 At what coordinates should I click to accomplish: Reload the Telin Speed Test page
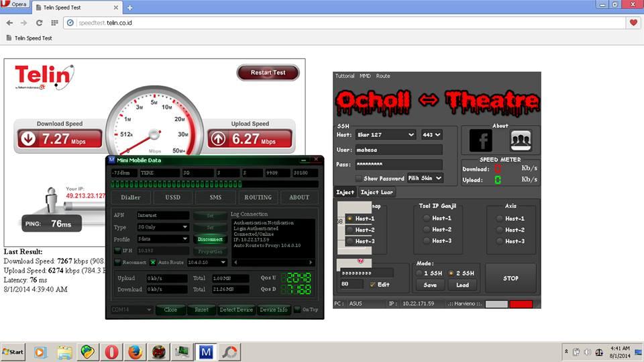(x=39, y=23)
